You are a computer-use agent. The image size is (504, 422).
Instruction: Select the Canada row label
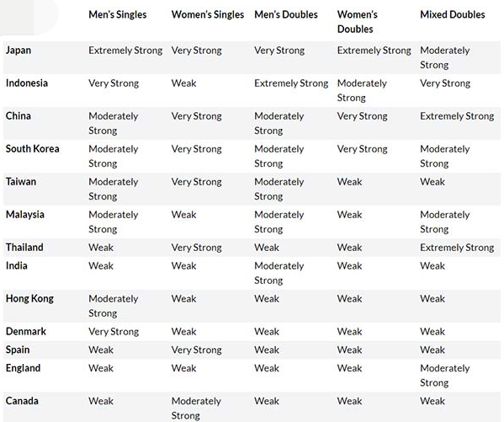[x=22, y=401]
